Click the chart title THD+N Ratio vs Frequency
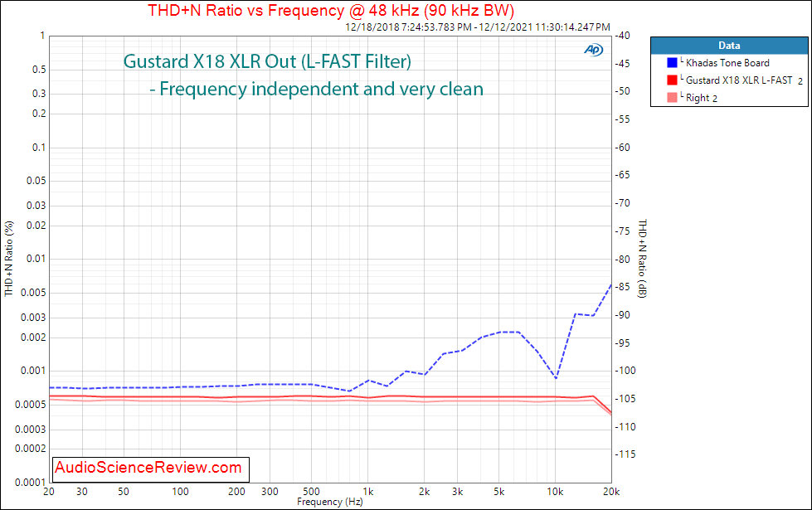This screenshot has height=510, width=812. tap(331, 10)
